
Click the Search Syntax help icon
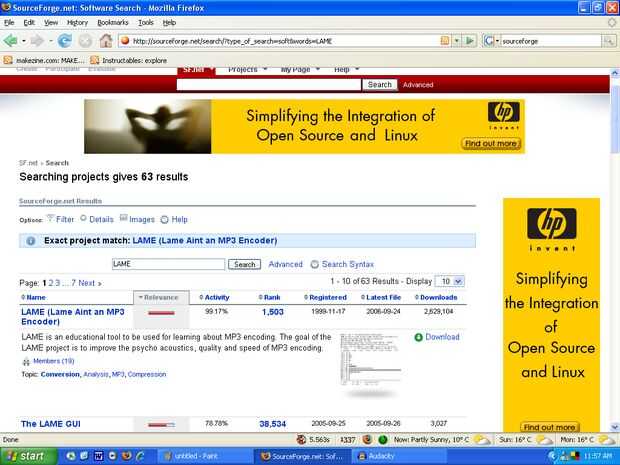coord(314,264)
